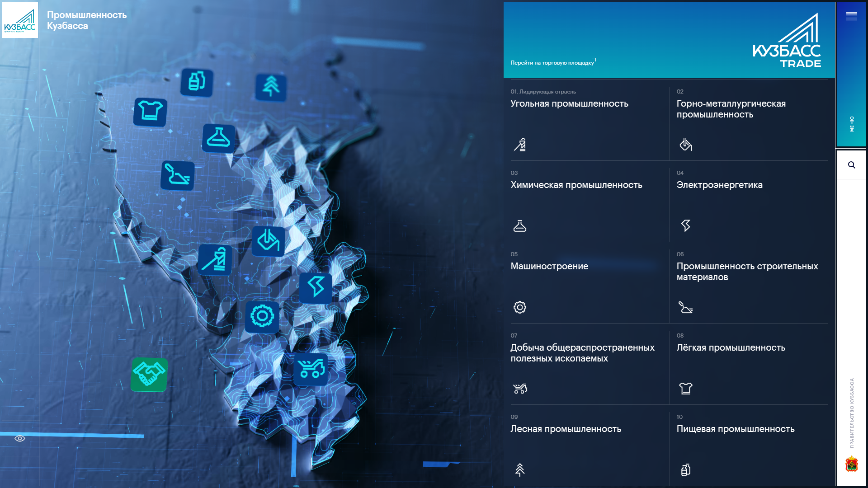868x488 pixels.
Task: Select the building materials trowel map icon
Action: coord(178,175)
